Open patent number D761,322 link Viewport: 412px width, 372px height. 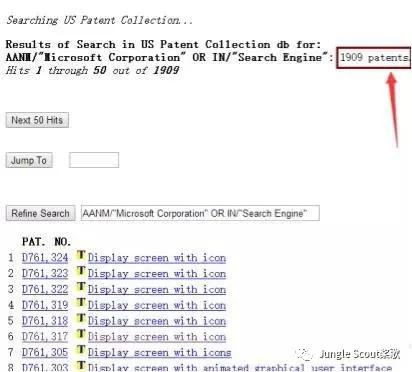[45, 289]
